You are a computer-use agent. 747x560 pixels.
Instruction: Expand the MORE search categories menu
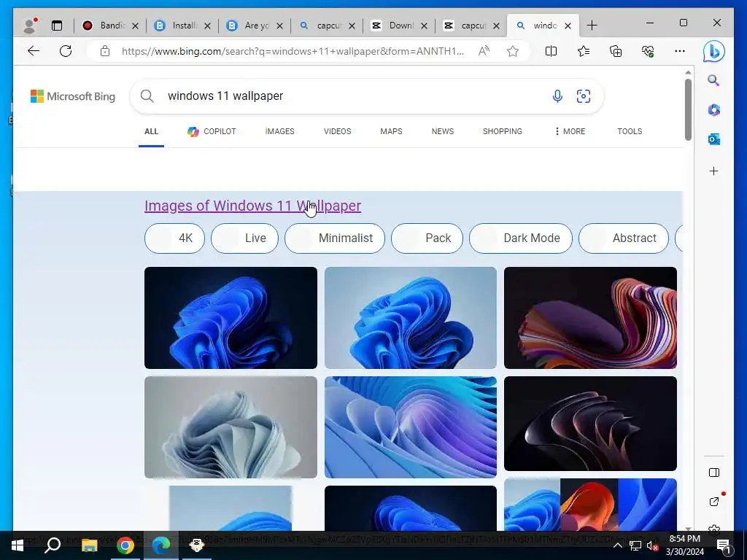coord(570,131)
